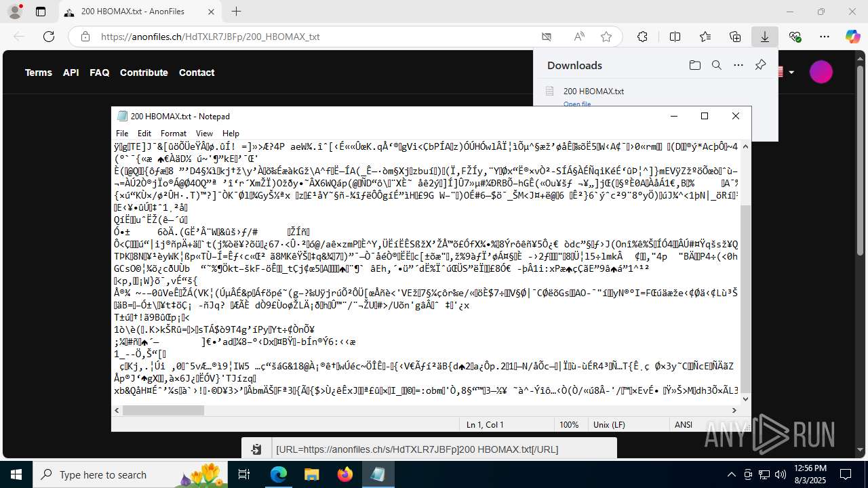Click the taskbar search box
Screen dimensions: 868x488
(130, 474)
